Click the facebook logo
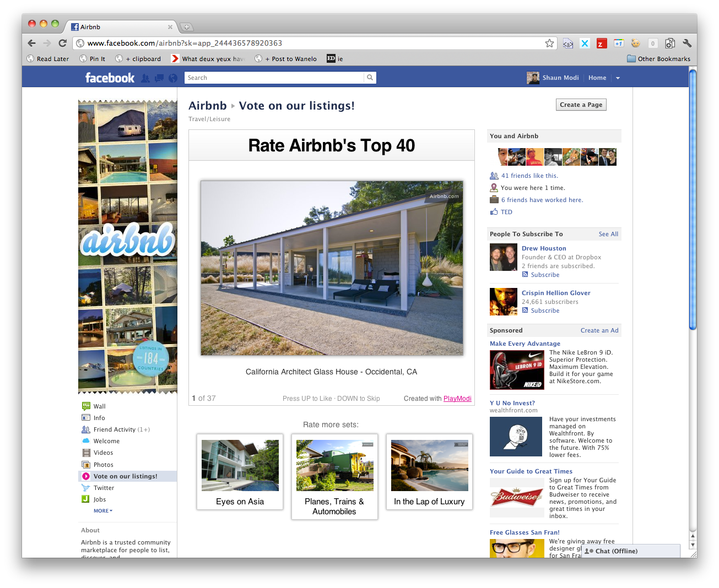Viewport: 719px width, 588px height. click(110, 78)
